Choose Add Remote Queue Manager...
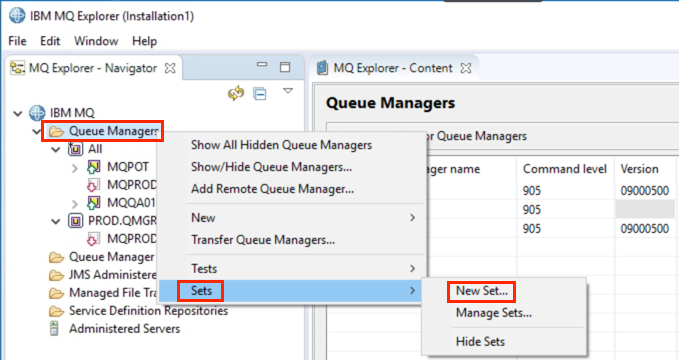Screen dimensions: 679x360 [x=272, y=189]
